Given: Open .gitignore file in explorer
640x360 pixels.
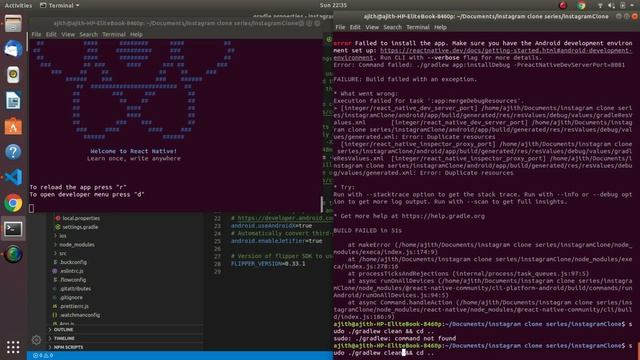Looking at the screenshot, I should pos(71,298).
